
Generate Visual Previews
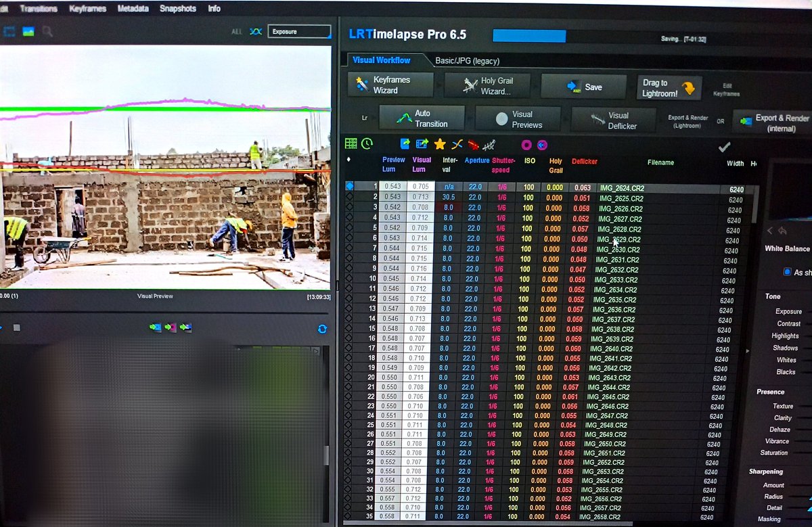518,118
